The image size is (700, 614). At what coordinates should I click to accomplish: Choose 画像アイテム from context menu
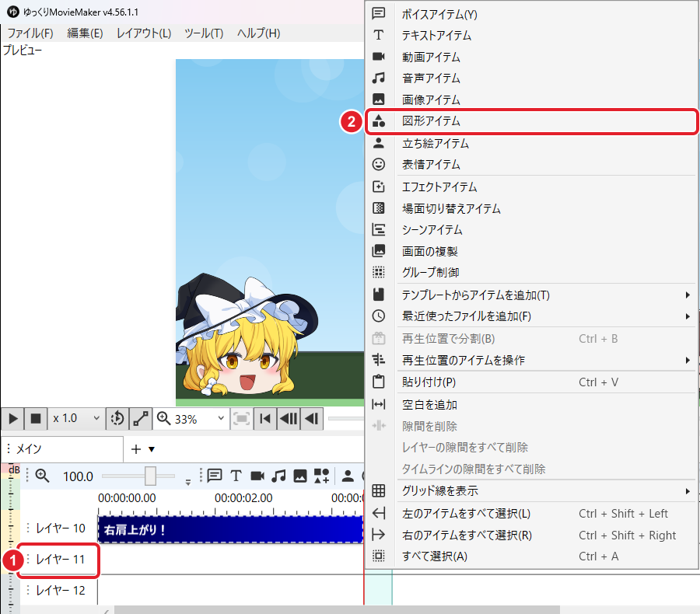pos(531,99)
